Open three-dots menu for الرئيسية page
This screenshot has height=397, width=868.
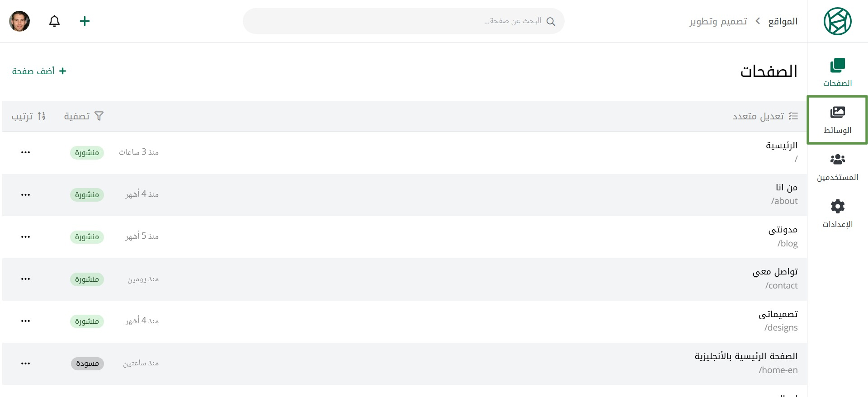click(25, 152)
